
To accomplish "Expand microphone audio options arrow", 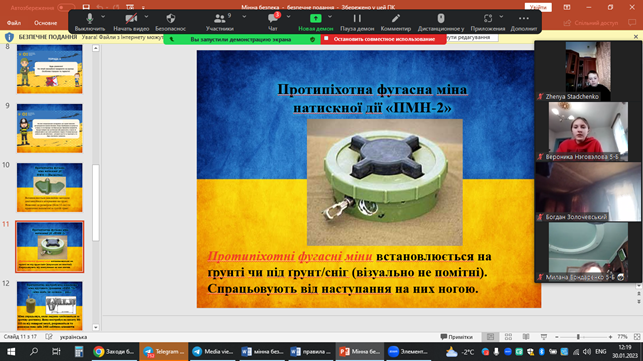I will [x=103, y=17].
